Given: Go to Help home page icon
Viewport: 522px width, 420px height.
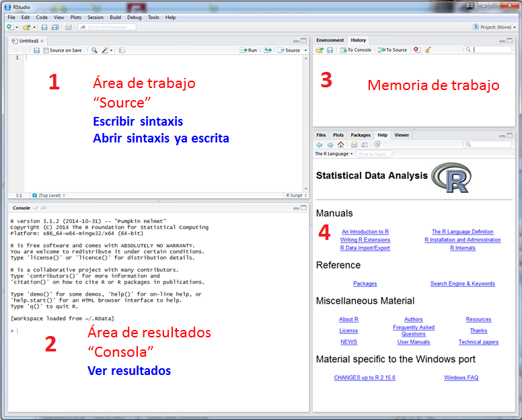Looking at the screenshot, I should (x=341, y=144).
